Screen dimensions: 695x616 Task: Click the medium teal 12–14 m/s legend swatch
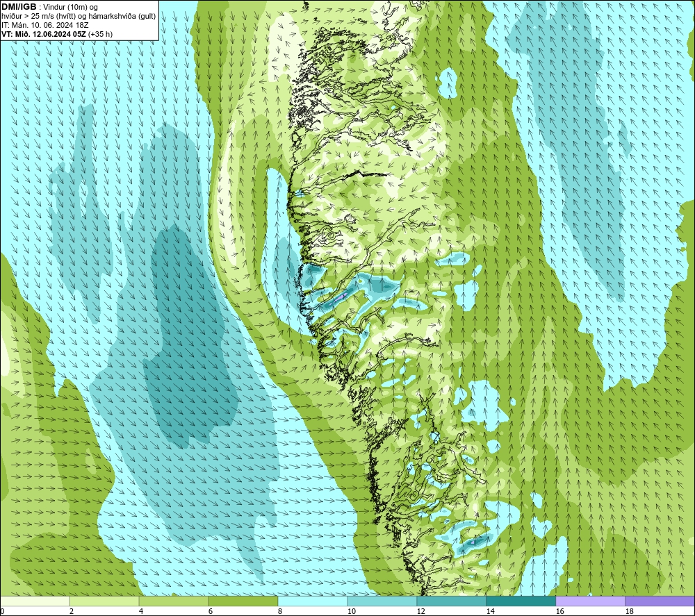click(451, 601)
